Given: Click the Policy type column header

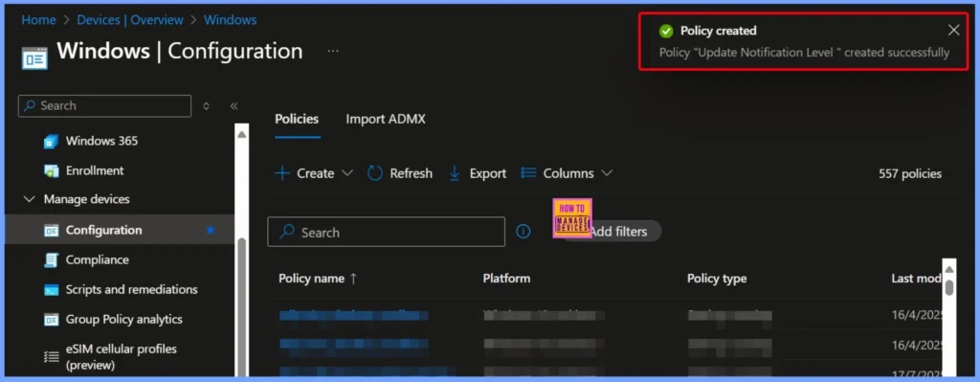Looking at the screenshot, I should point(717,279).
